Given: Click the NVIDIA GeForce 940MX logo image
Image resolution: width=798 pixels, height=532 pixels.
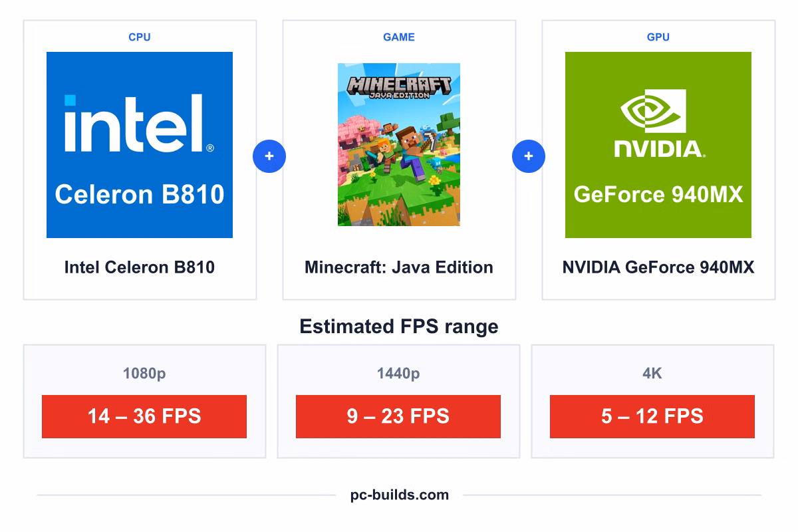Looking at the screenshot, I should 658,145.
